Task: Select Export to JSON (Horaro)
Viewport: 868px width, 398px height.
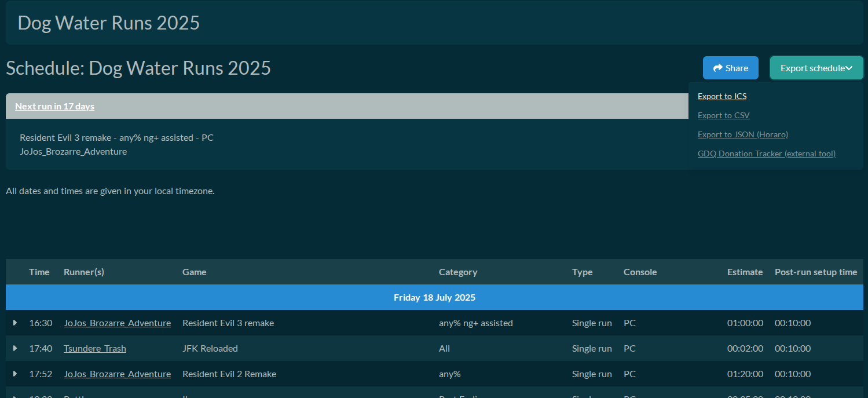Action: [743, 134]
